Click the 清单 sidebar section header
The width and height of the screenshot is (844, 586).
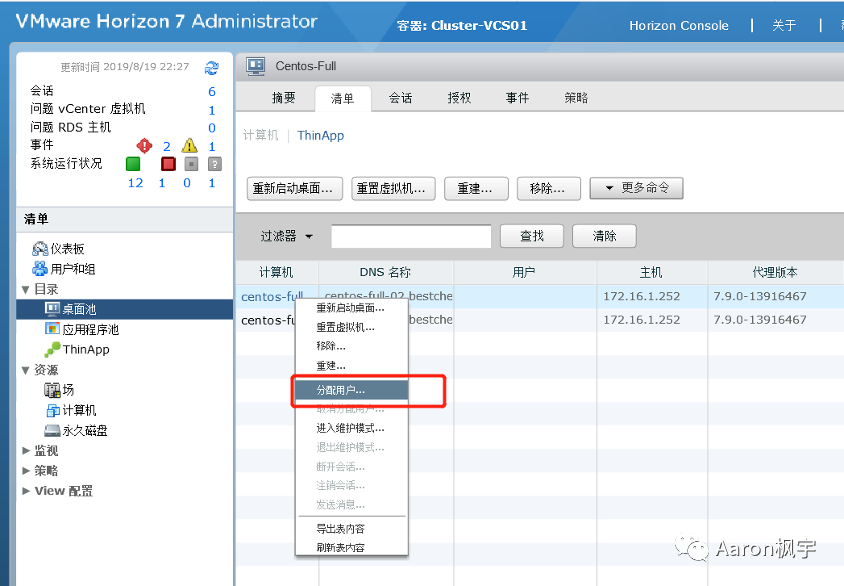point(124,219)
